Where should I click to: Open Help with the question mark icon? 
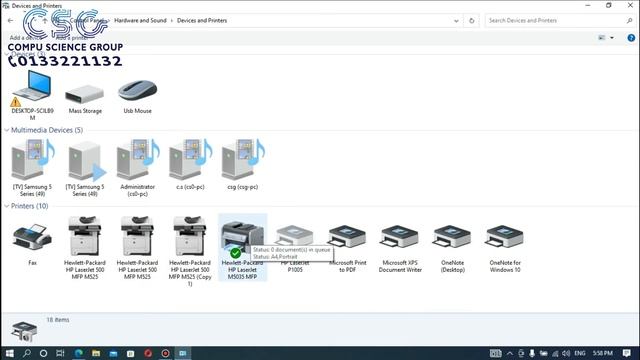[631, 38]
